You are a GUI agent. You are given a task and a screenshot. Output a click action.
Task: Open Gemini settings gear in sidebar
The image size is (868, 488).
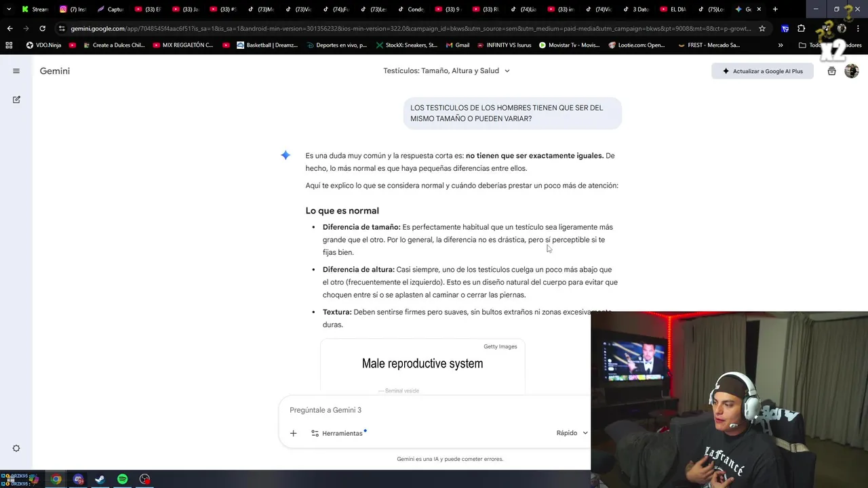tap(16, 448)
